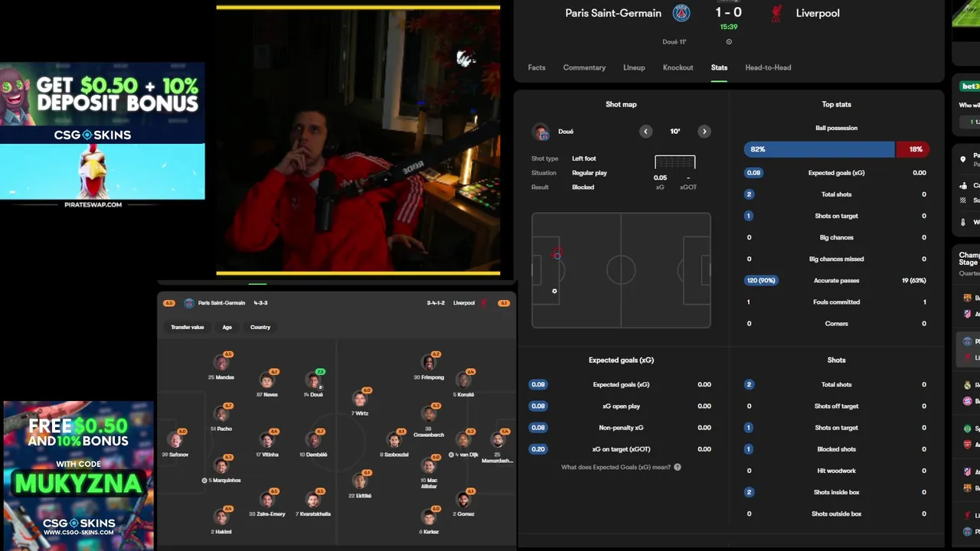Click the selected red shot marker on pitch
This screenshot has height=551, width=980.
pos(557,255)
